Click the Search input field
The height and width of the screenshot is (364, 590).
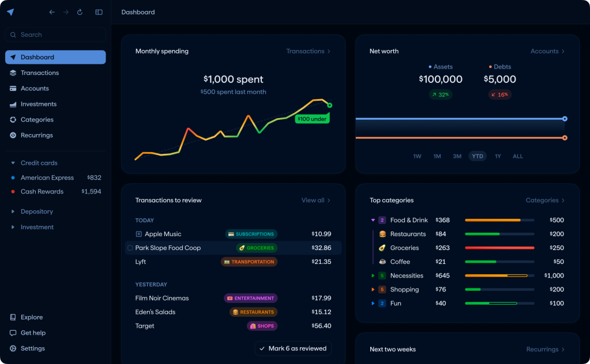tap(55, 35)
